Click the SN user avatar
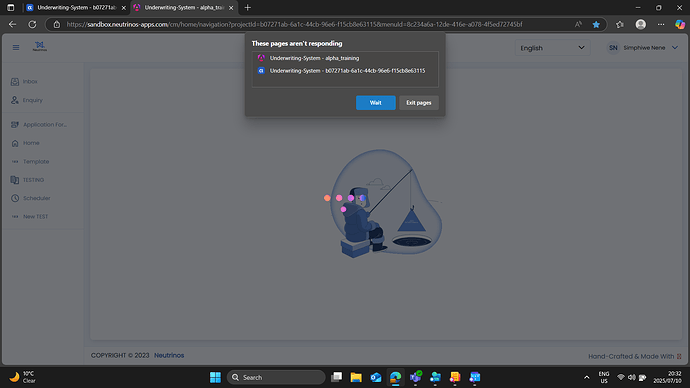This screenshot has height=388, width=690. pos(613,48)
